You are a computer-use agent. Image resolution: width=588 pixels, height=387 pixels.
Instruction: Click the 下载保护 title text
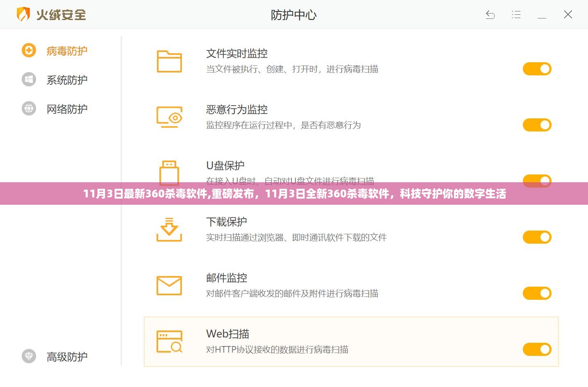(227, 222)
